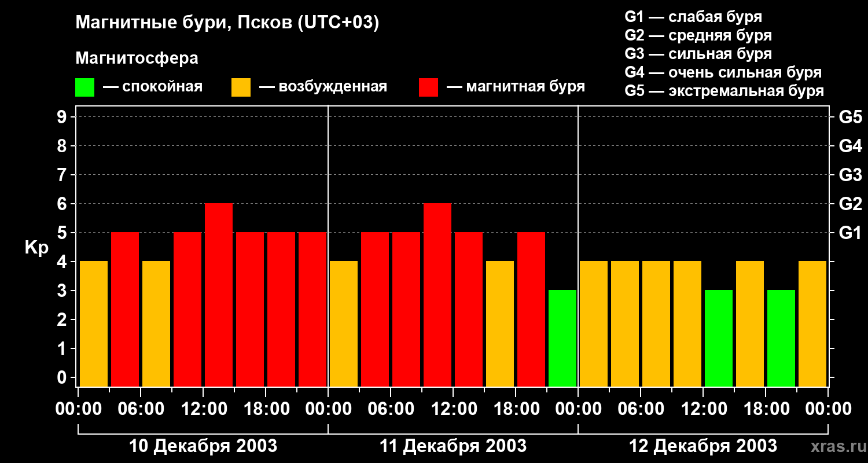Click the G2 label on the right axis
The height and width of the screenshot is (463, 868).
[850, 204]
